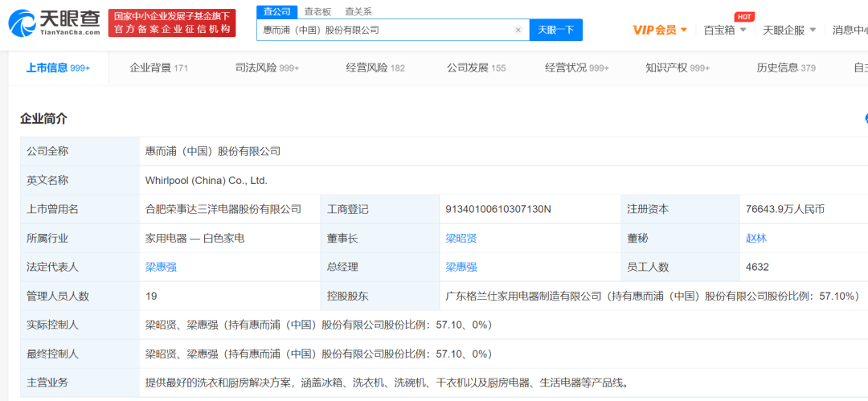Click former name 合肥荣事达三洋电器股份有限公司
This screenshot has width=868, height=401.
(223, 210)
